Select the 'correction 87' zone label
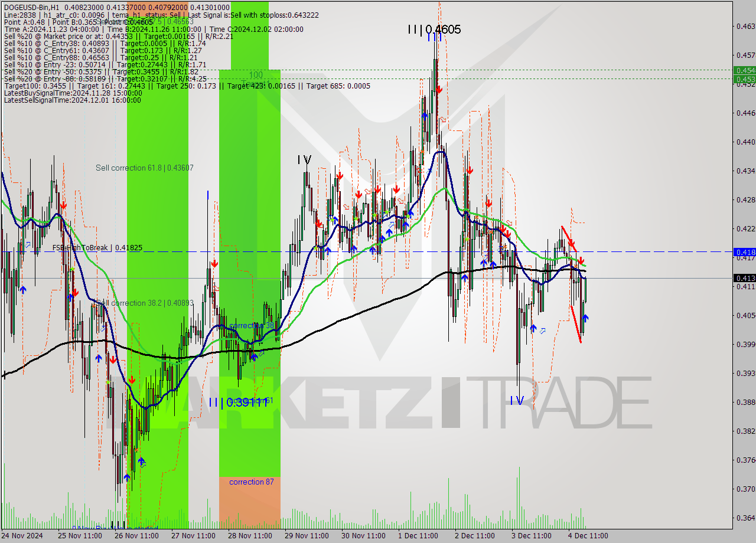 [x=252, y=482]
